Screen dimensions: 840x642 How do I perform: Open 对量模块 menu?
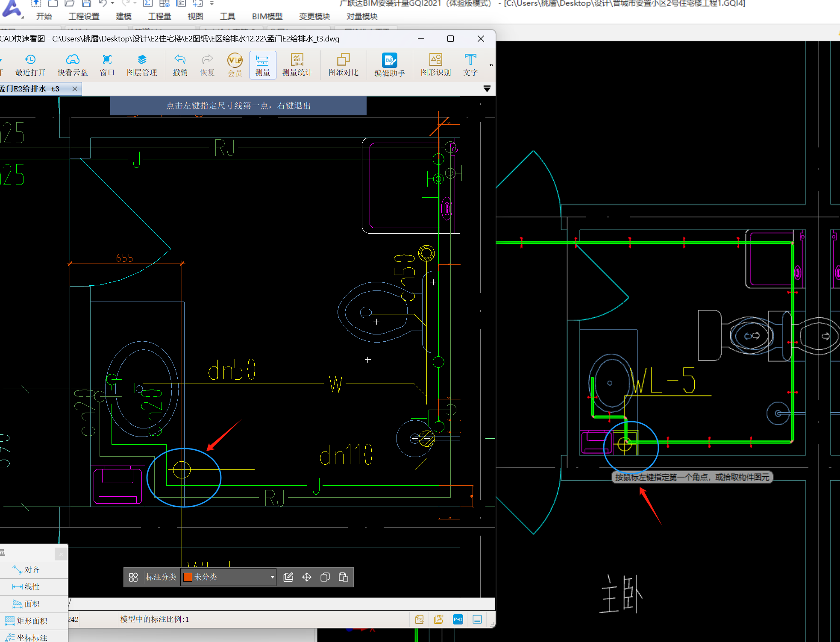point(362,16)
